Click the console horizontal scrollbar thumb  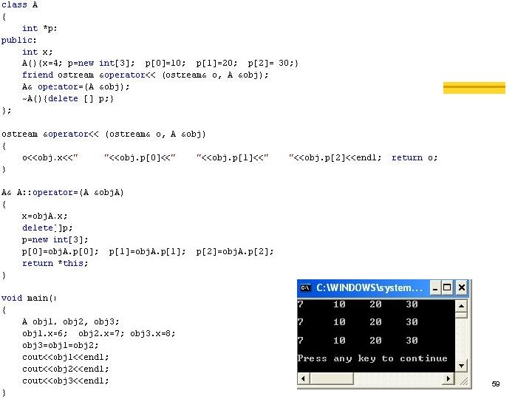pyautogui.click(x=332, y=378)
